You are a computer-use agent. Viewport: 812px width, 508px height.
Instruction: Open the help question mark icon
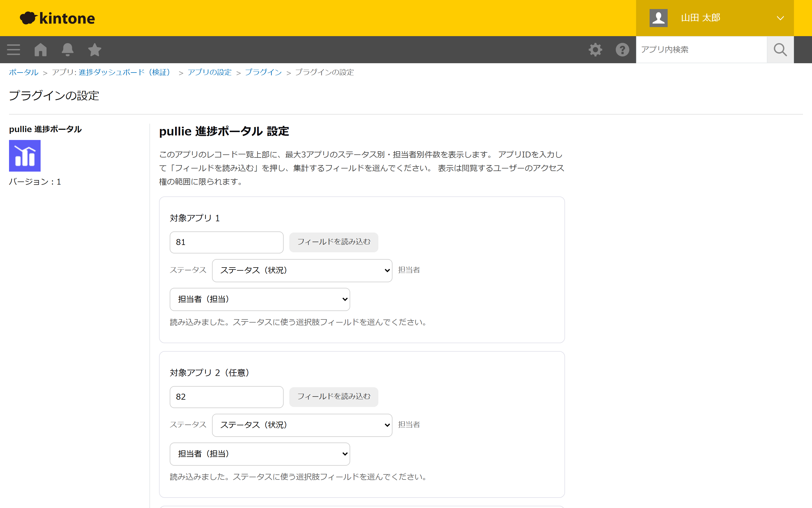coord(622,50)
